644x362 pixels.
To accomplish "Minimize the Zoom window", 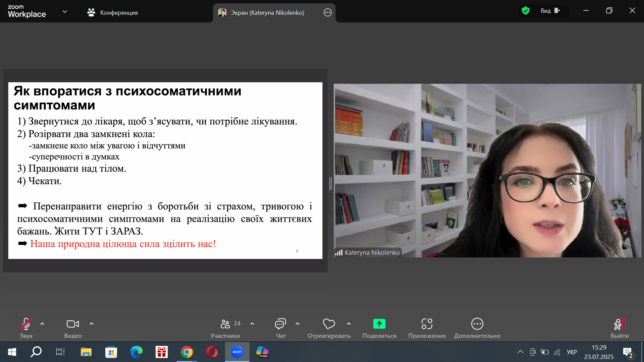I will [x=586, y=10].
